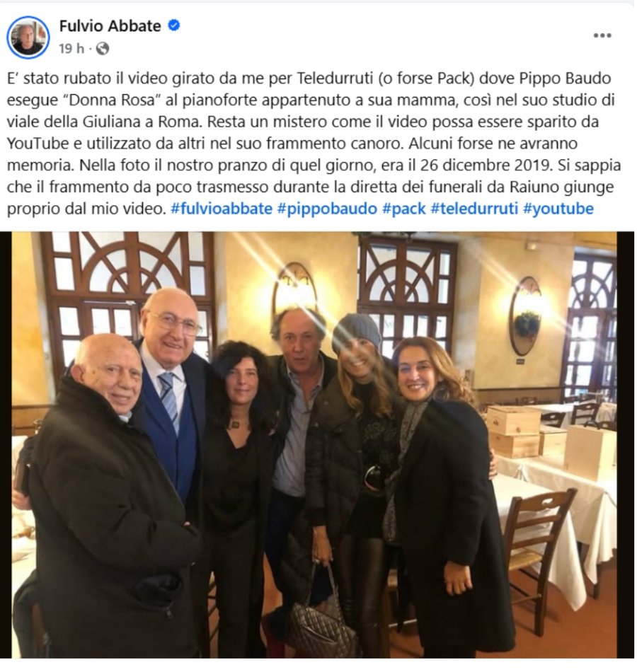Open the three-dot post options menu

602,35
